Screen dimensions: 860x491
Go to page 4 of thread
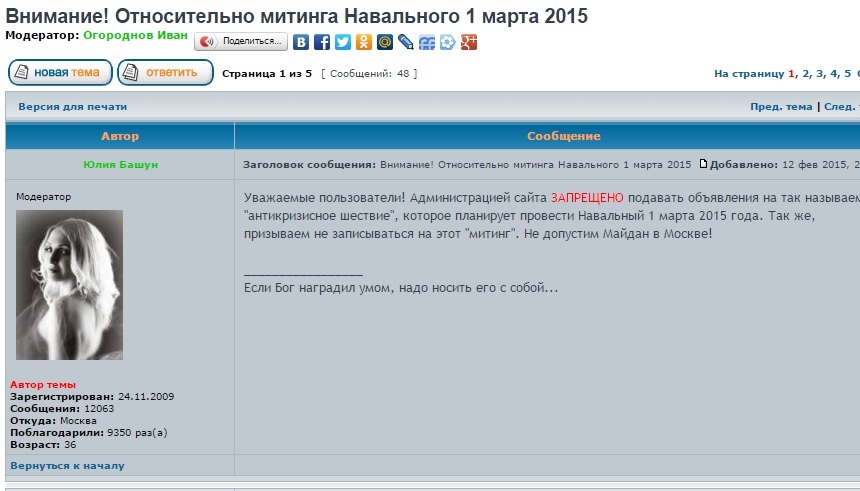[834, 74]
